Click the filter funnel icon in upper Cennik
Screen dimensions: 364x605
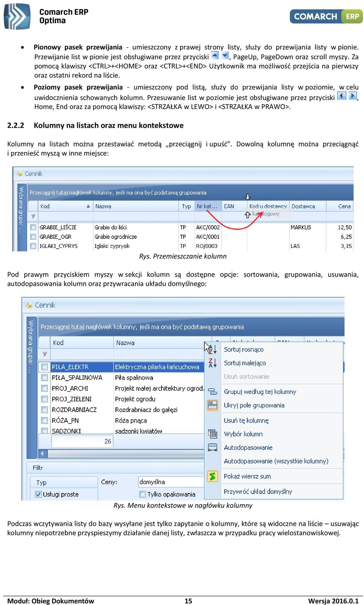[33, 216]
